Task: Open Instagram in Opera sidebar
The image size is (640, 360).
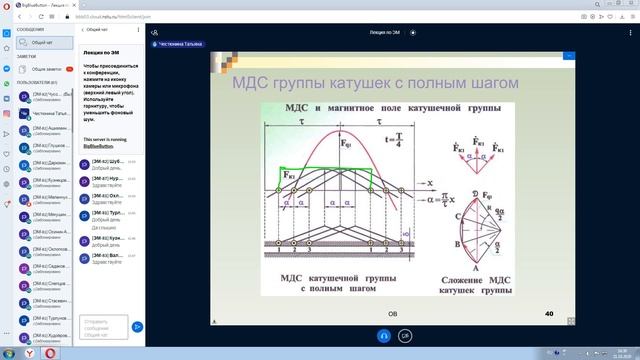Action: click(x=7, y=114)
